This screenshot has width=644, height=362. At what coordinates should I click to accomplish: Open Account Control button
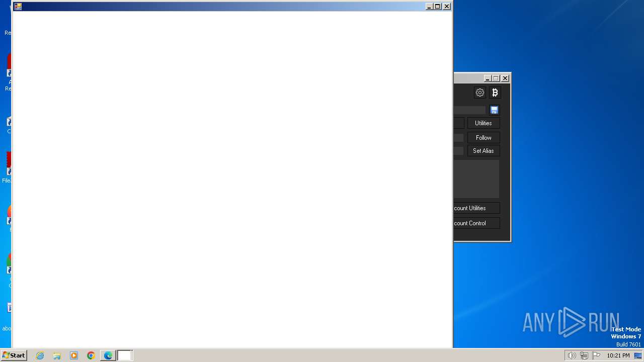(x=476, y=223)
